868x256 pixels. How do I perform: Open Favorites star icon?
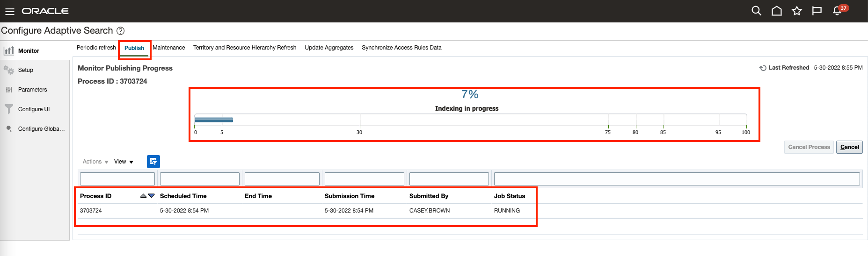tap(797, 11)
